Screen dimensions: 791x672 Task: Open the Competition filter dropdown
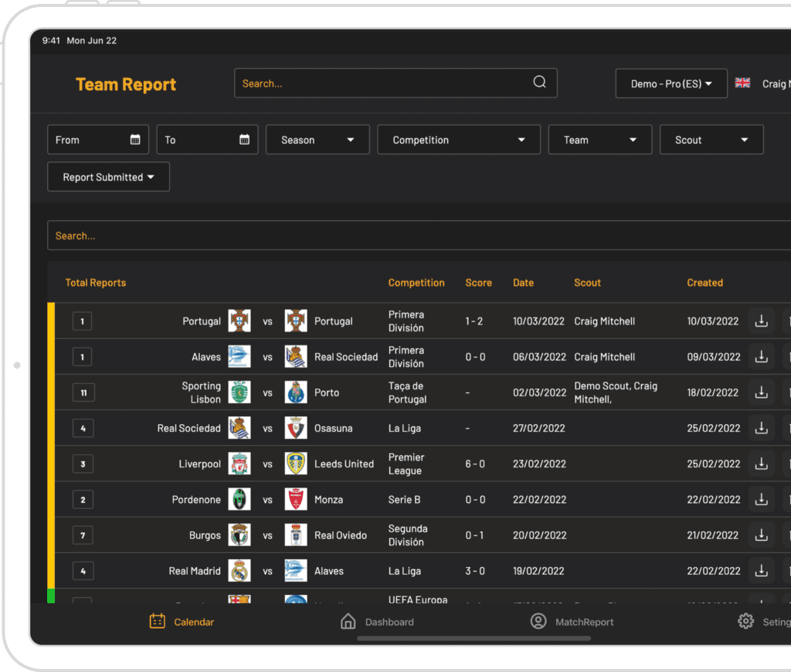coord(459,140)
